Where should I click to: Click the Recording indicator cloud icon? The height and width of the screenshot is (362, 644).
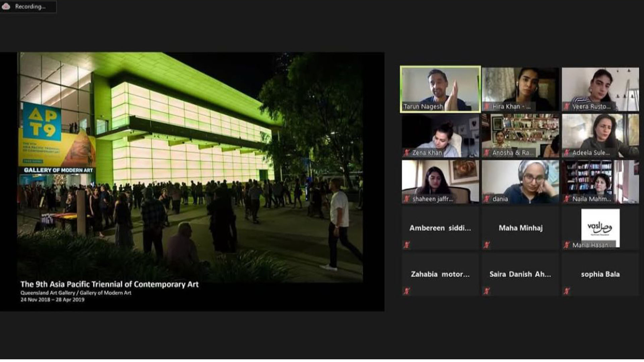(6, 6)
